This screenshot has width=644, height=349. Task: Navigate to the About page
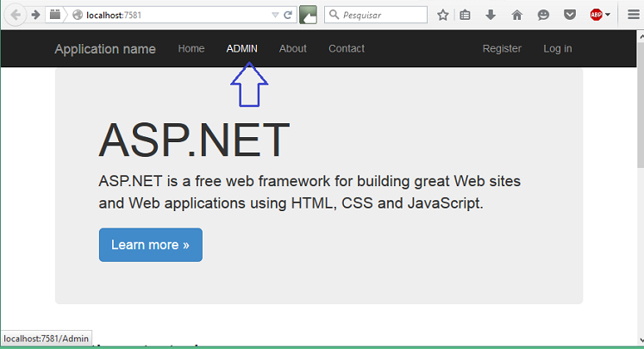tap(293, 48)
